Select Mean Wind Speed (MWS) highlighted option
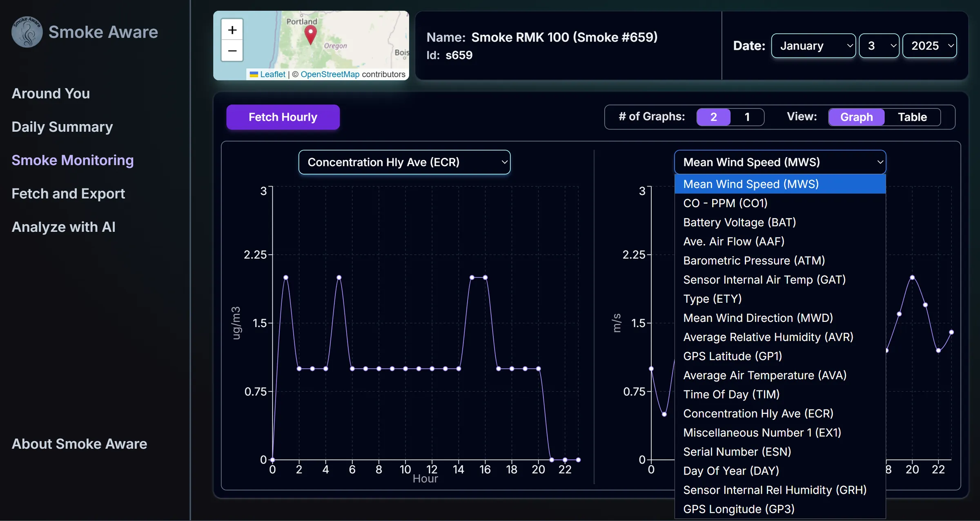The height and width of the screenshot is (521, 980). pos(780,184)
